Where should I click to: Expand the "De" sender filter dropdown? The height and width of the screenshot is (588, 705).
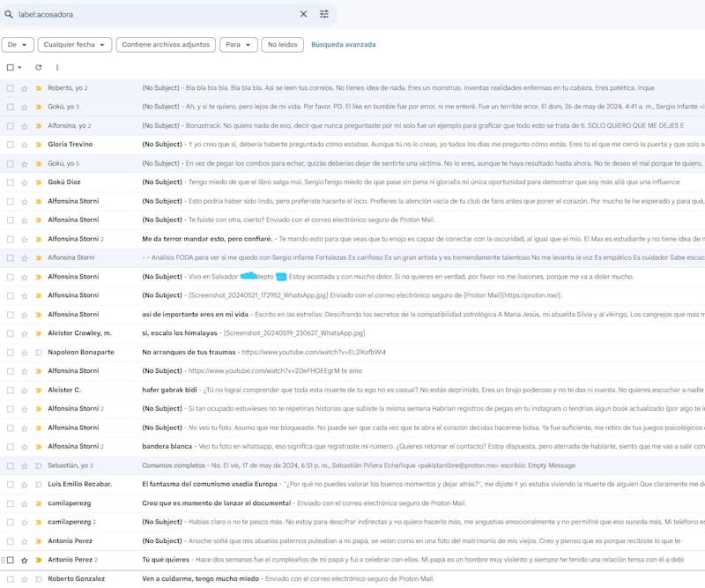click(x=19, y=44)
